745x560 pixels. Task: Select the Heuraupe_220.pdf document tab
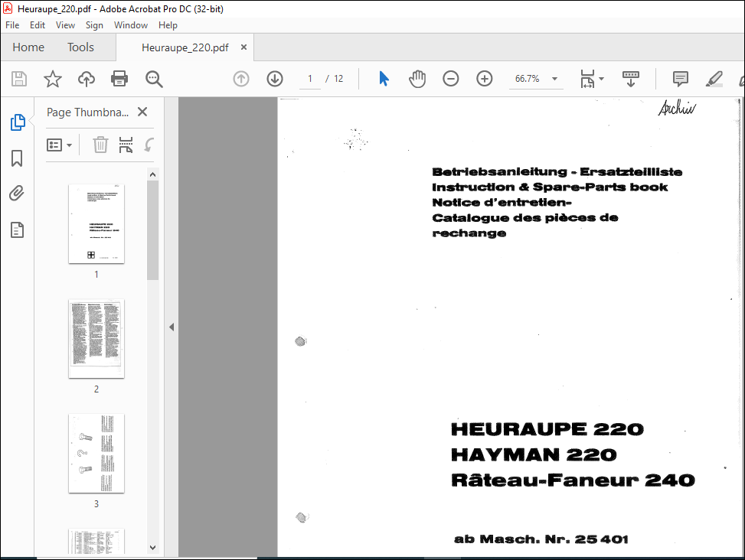click(x=185, y=47)
